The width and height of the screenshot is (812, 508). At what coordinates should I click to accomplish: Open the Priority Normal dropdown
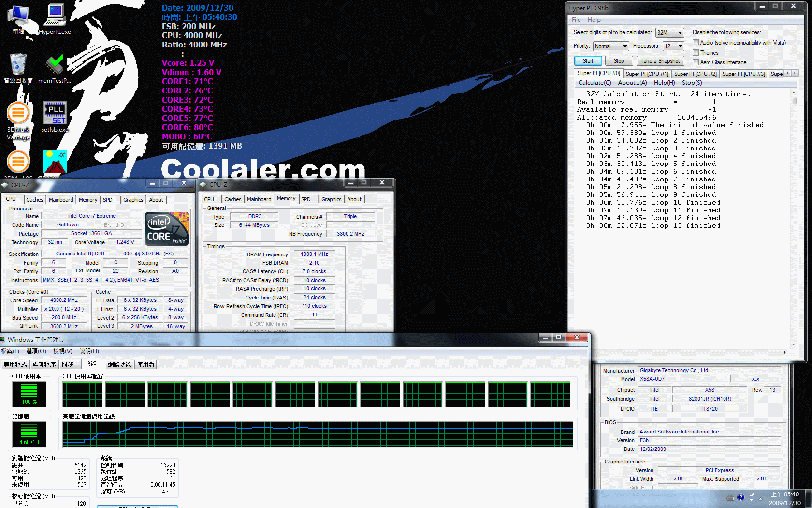611,46
